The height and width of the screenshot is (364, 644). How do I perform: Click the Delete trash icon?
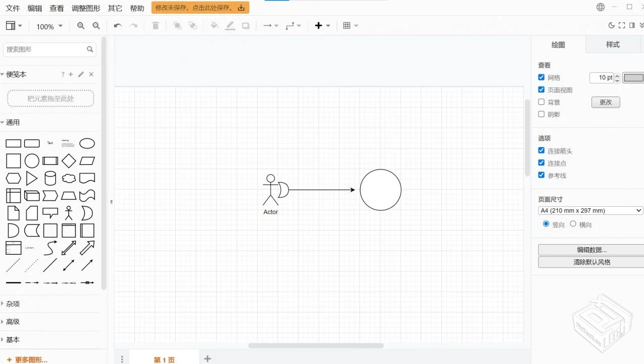click(155, 25)
